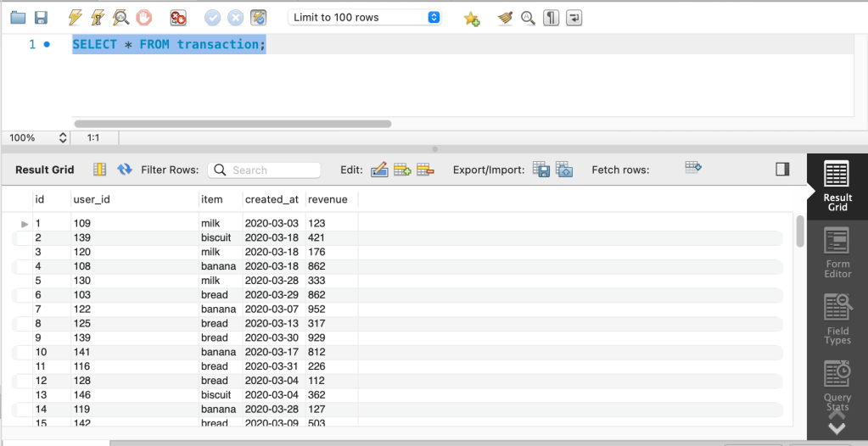The width and height of the screenshot is (868, 446).
Task: Click the Stop execution hand icon
Action: pos(144,17)
